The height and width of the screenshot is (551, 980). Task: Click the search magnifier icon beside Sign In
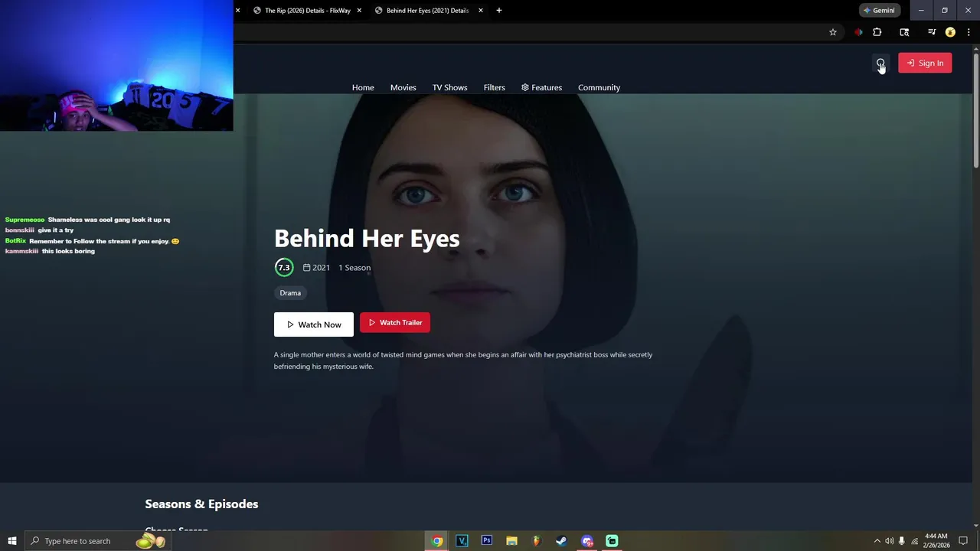880,63
